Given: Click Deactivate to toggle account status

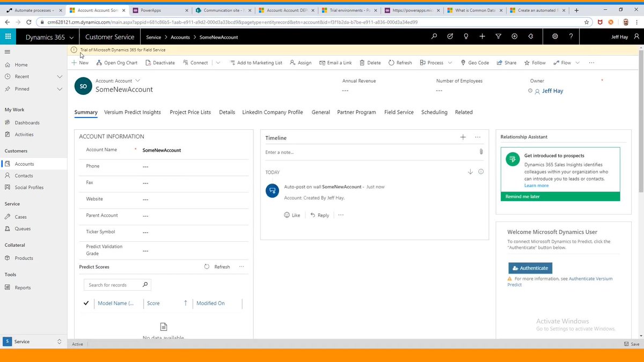Looking at the screenshot, I should [160, 62].
